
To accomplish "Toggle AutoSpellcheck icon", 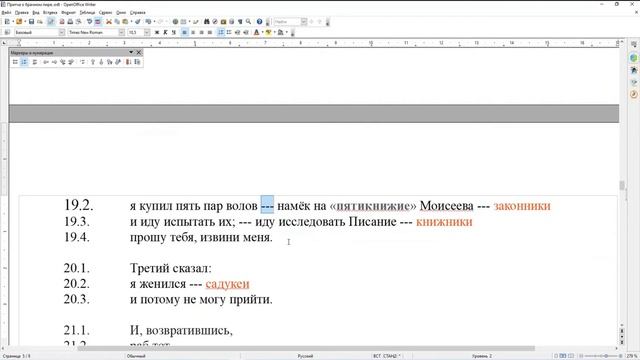I will tap(98, 22).
